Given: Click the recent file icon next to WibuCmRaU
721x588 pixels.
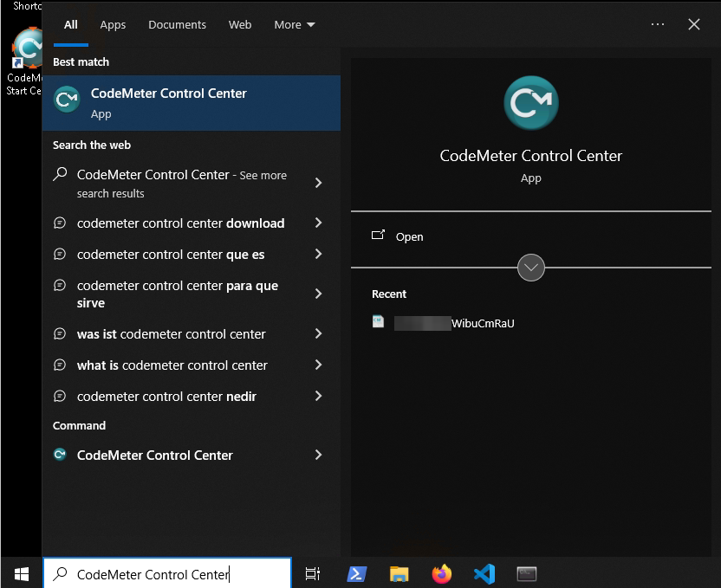Looking at the screenshot, I should tap(378, 321).
